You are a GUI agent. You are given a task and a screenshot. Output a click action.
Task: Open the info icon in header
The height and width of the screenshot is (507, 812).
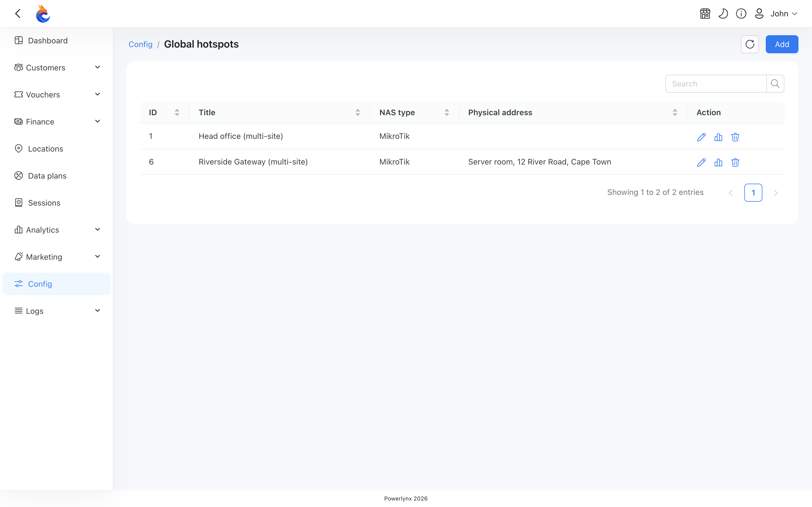[741, 14]
